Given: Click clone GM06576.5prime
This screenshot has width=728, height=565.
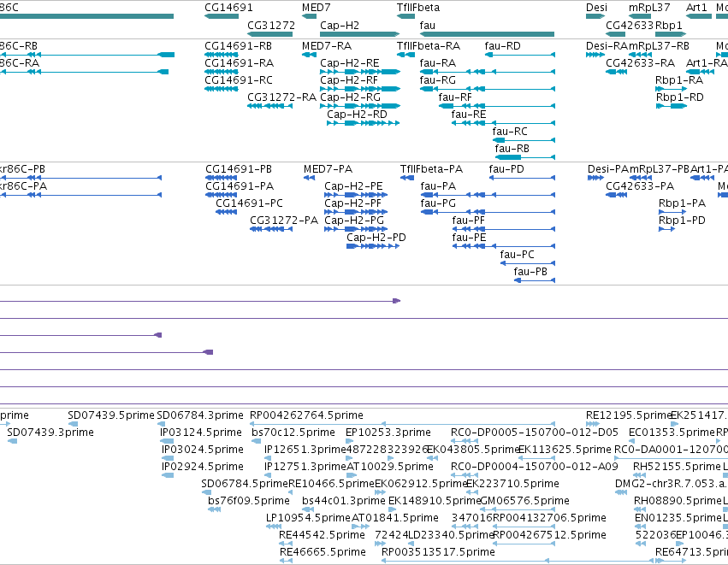Looking at the screenshot, I should point(524,501).
